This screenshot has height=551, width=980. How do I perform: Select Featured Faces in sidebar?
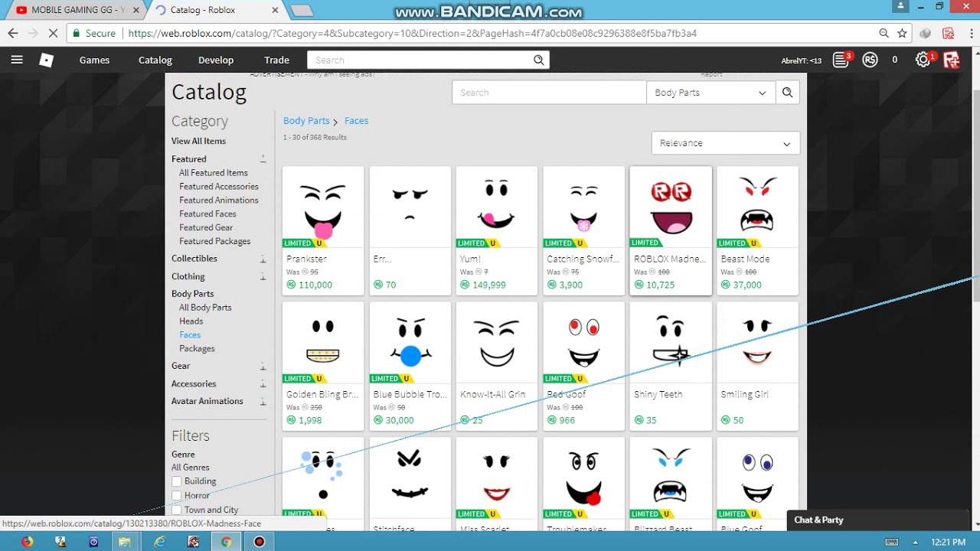coord(207,214)
